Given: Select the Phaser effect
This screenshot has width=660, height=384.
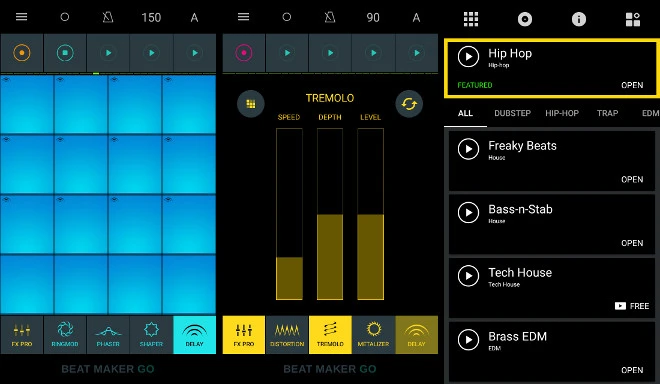Looking at the screenshot, I should pos(108,335).
